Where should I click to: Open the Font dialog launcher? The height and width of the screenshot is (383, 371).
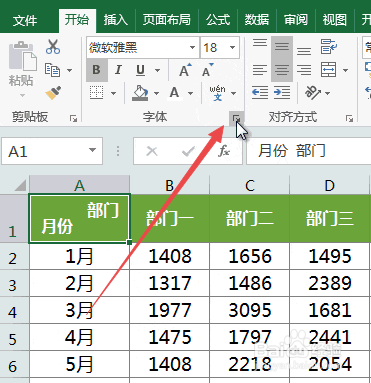click(x=236, y=118)
